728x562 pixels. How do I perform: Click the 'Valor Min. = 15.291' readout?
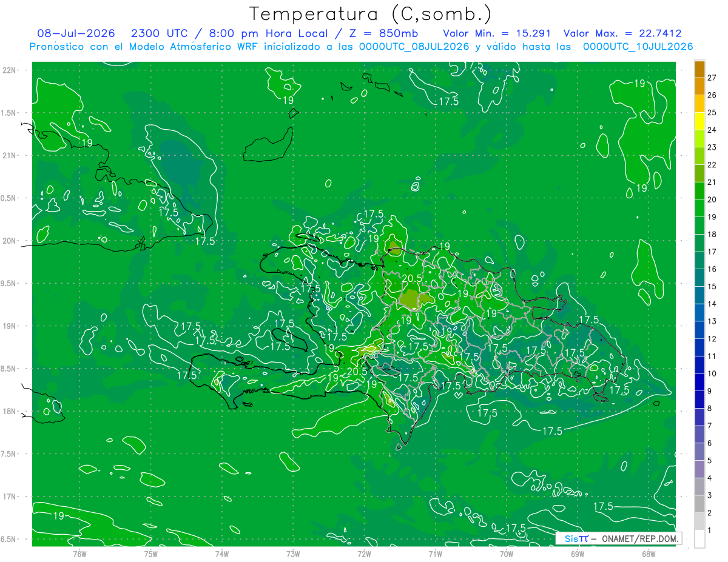[497, 33]
